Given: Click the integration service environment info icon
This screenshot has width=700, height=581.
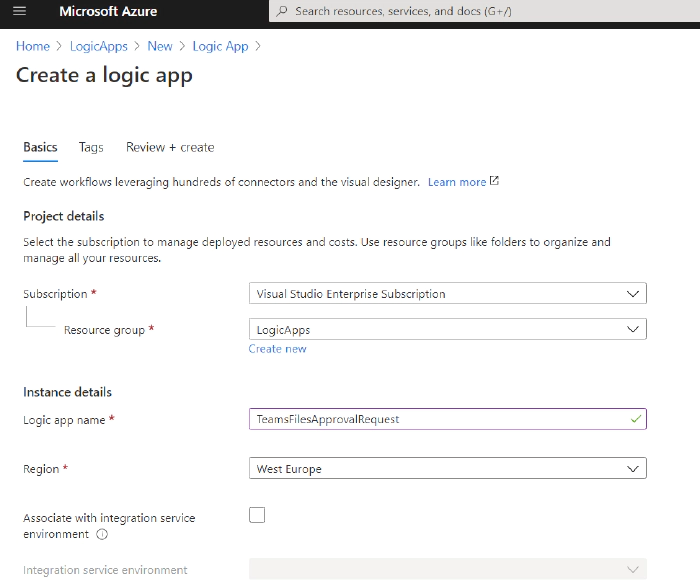Looking at the screenshot, I should (102, 534).
